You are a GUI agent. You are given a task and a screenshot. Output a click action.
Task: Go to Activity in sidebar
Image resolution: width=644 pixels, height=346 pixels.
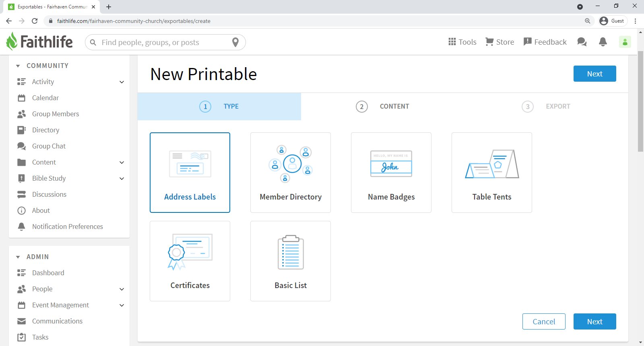43,82
